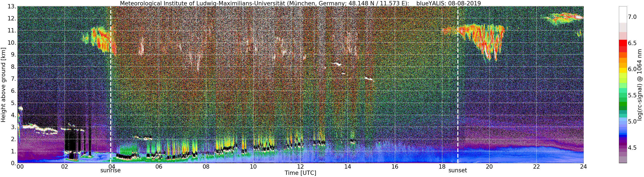This screenshot has height=177, width=644.
Task: Click the time axis tick label 02
Action: coord(65,166)
